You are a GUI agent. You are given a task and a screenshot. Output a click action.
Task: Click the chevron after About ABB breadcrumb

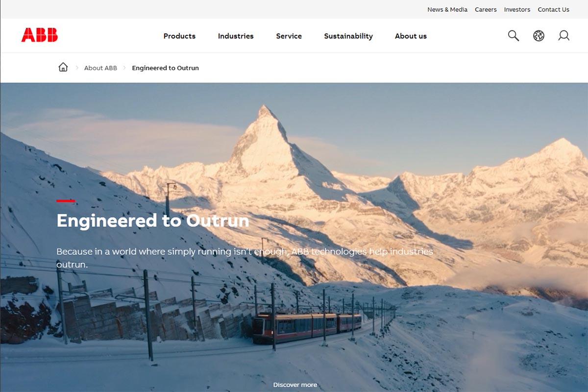(x=124, y=68)
